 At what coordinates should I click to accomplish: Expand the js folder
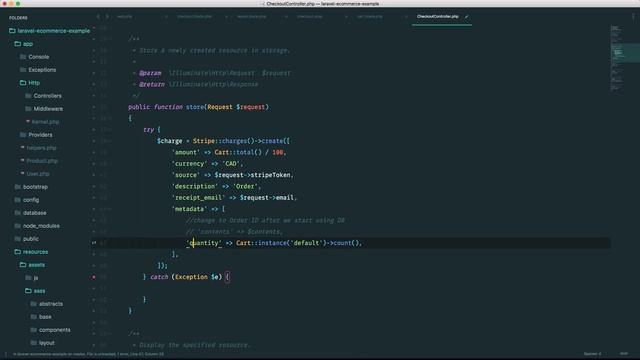[31, 278]
